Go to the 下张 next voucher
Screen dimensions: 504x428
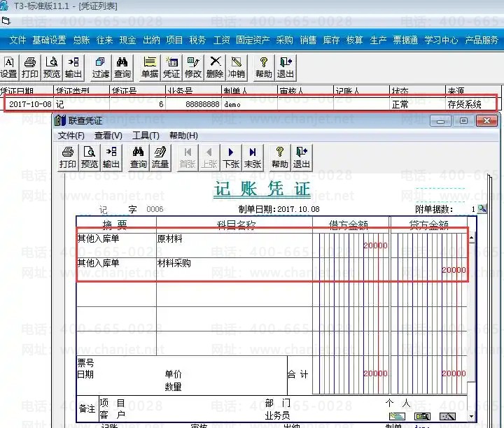(231, 157)
